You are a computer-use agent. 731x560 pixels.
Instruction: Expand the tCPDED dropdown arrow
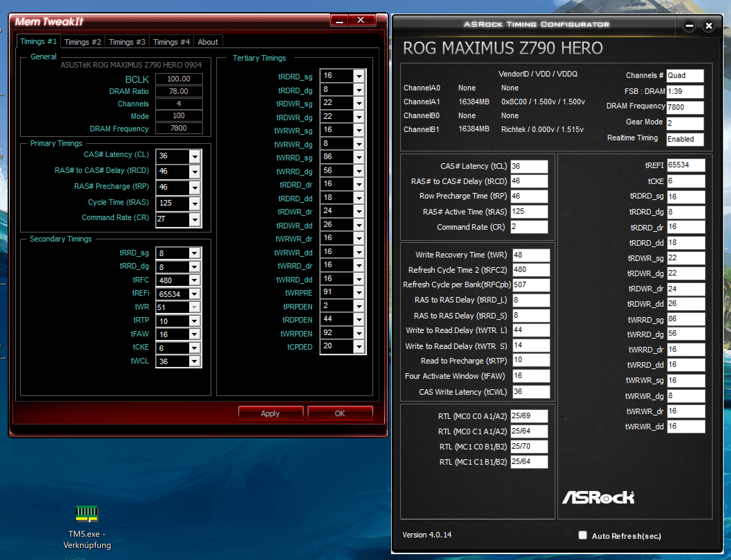(x=359, y=346)
